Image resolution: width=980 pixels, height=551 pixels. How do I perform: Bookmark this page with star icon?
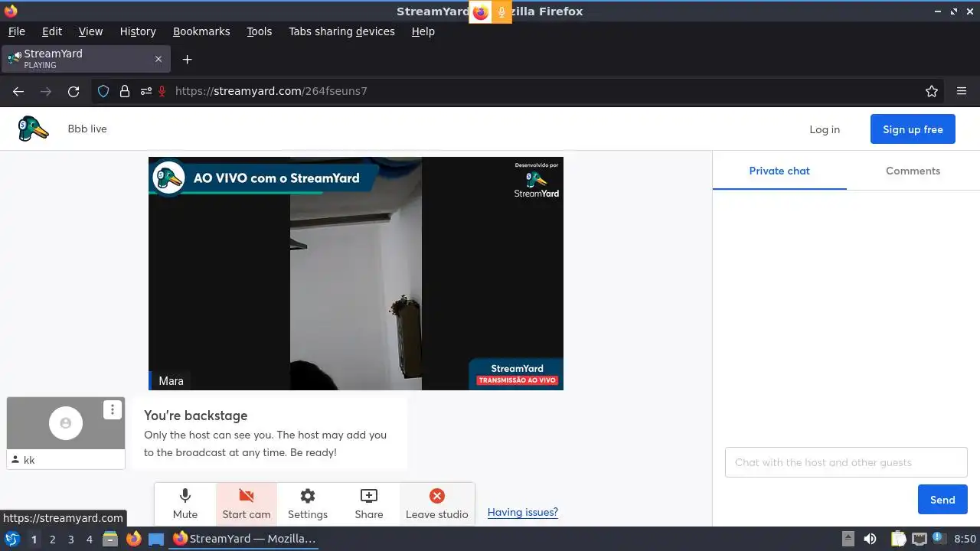(932, 91)
